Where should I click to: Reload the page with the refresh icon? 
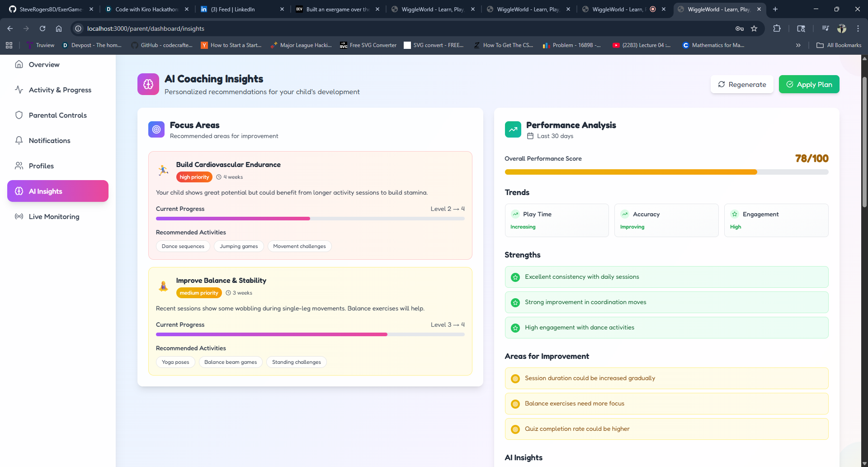click(42, 29)
